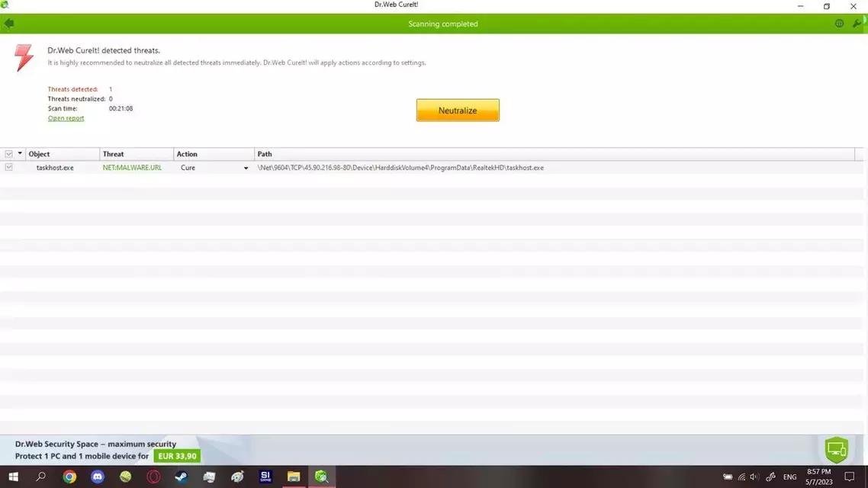The height and width of the screenshot is (488, 868).
Task: Restore down the Dr.Web CureIt! window
Action: pyautogui.click(x=827, y=6)
